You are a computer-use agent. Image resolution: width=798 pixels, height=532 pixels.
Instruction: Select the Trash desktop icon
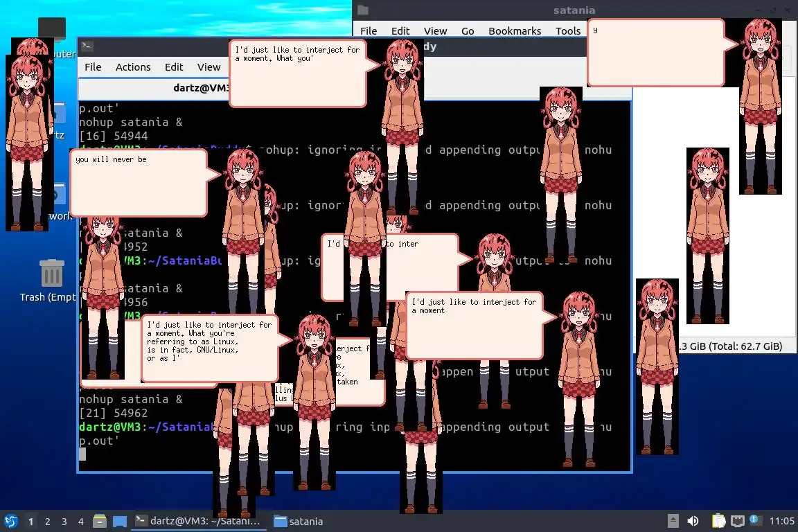coord(51,281)
